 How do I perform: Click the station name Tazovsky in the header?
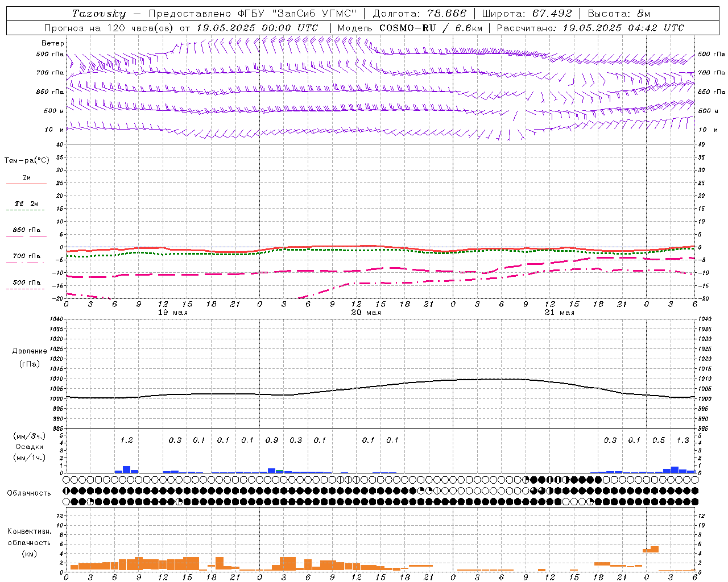99,14
